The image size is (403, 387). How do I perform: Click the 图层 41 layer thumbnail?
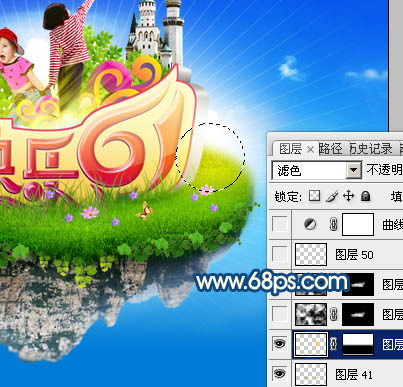311,374
